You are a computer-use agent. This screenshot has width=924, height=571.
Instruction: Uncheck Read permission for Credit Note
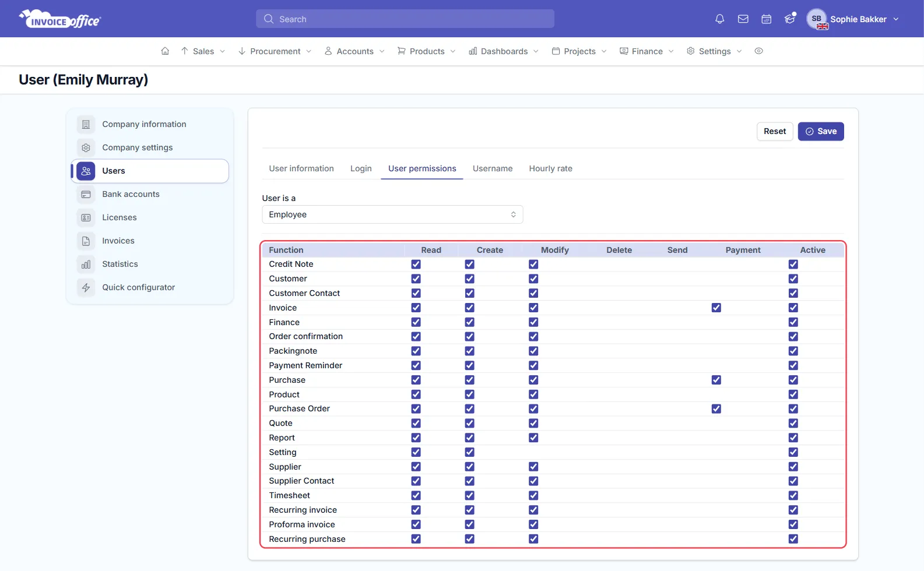[416, 264]
